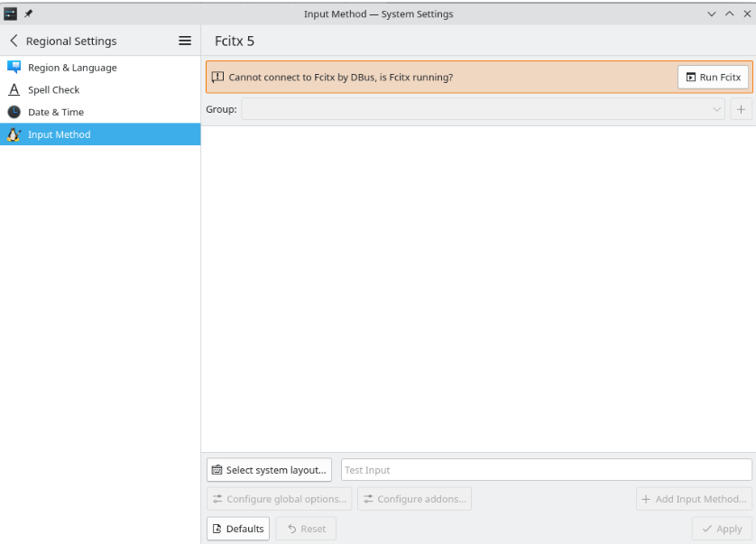756x544 pixels.
Task: Open Spell Check settings
Action: [x=100, y=89]
